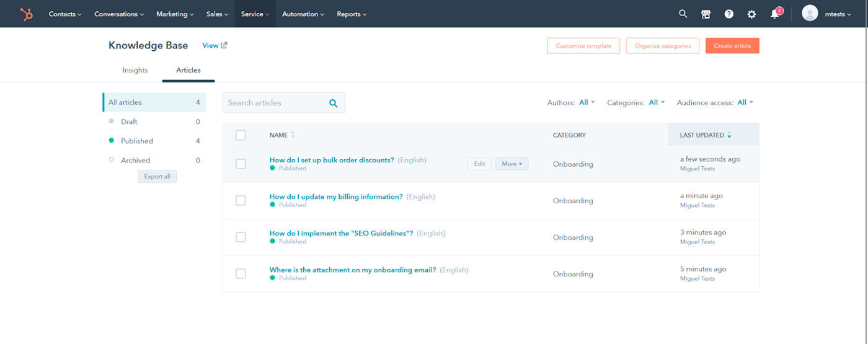Open the Settings gear icon
Image resolution: width=868 pixels, height=344 pixels.
click(x=751, y=14)
